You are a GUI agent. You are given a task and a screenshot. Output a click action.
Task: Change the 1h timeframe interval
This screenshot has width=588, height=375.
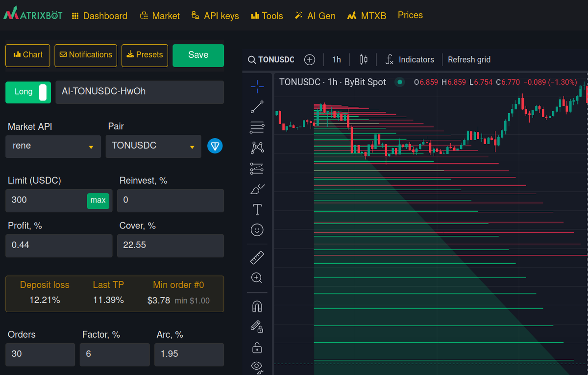point(337,60)
